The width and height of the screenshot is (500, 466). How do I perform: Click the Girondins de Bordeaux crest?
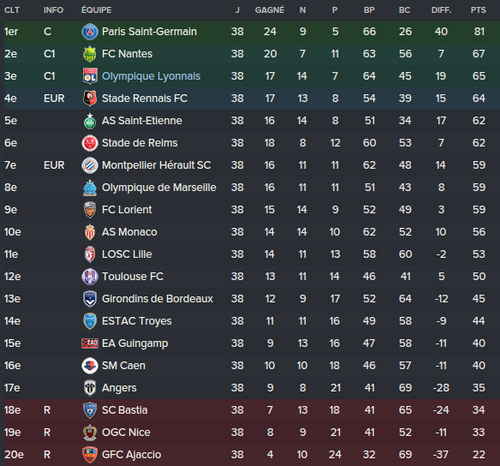[90, 299]
